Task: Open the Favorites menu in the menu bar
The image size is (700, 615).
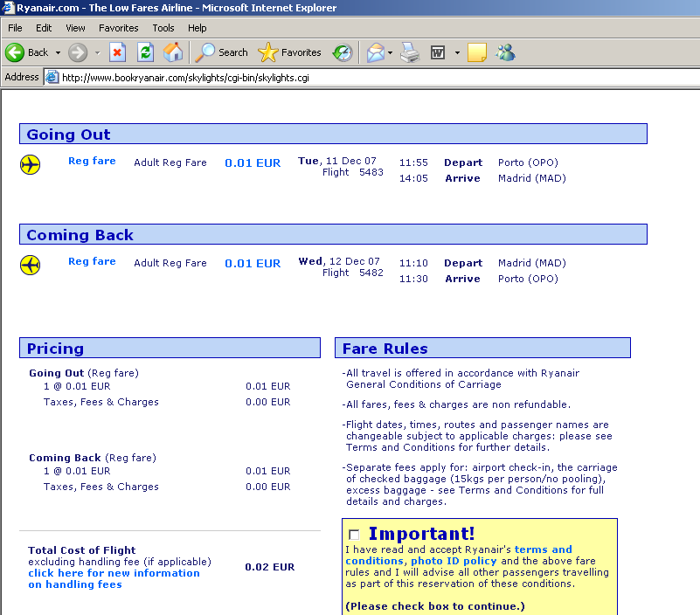Action: pyautogui.click(x=119, y=28)
